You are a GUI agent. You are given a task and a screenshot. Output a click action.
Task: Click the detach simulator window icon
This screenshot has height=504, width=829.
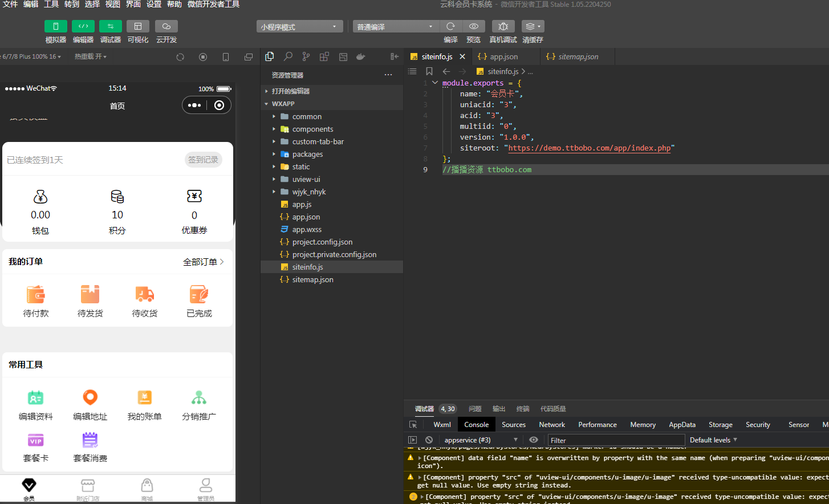tap(249, 57)
